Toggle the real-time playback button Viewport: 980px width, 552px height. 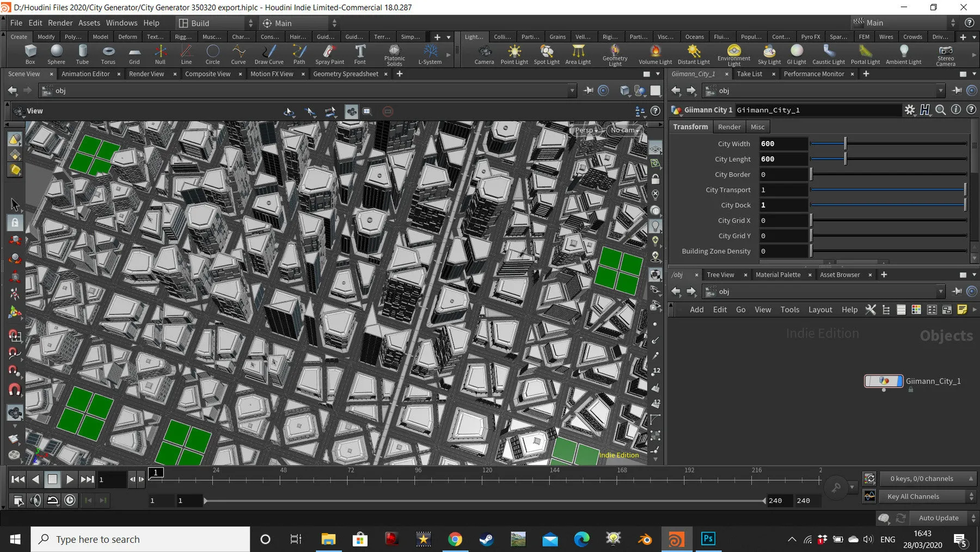[x=70, y=500]
